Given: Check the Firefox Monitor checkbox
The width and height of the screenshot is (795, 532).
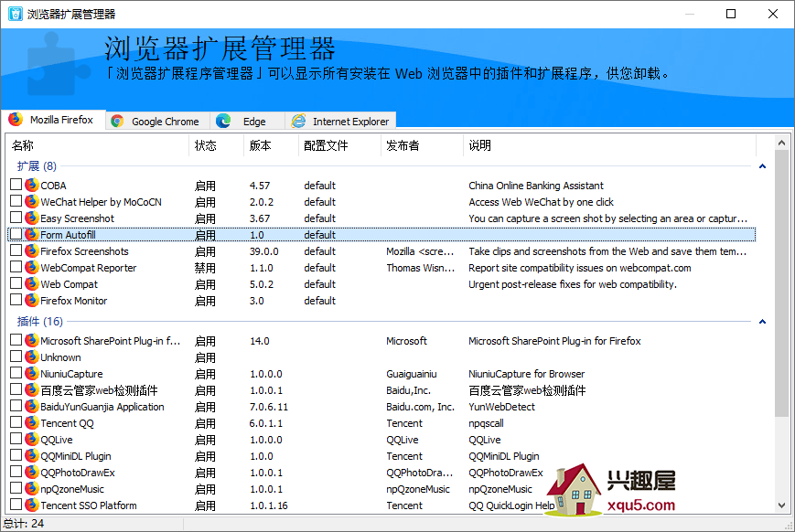Looking at the screenshot, I should pos(16,300).
